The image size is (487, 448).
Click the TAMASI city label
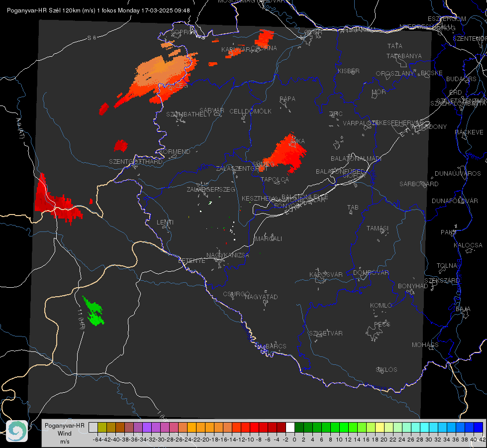click(x=378, y=228)
